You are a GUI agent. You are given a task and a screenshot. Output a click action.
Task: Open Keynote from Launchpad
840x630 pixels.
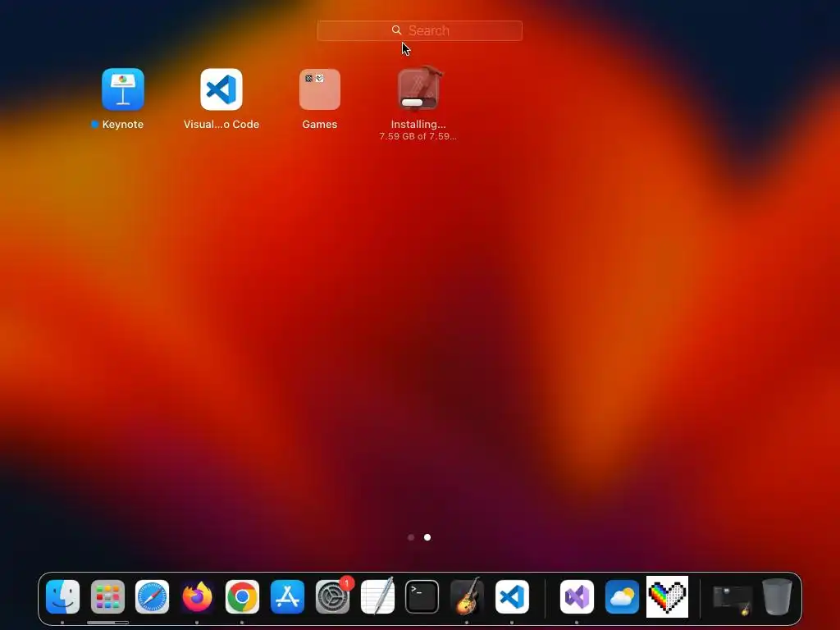[123, 89]
